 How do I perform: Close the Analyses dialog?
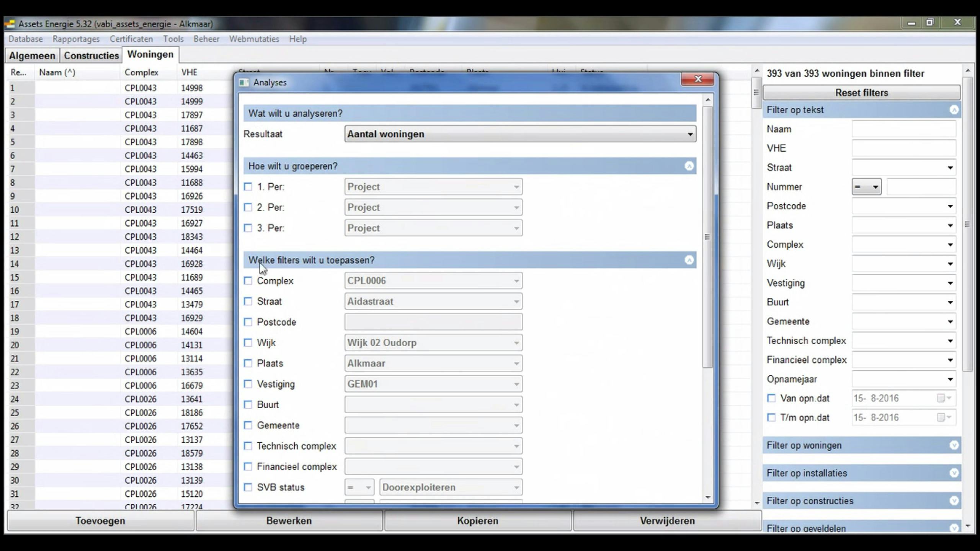click(697, 79)
